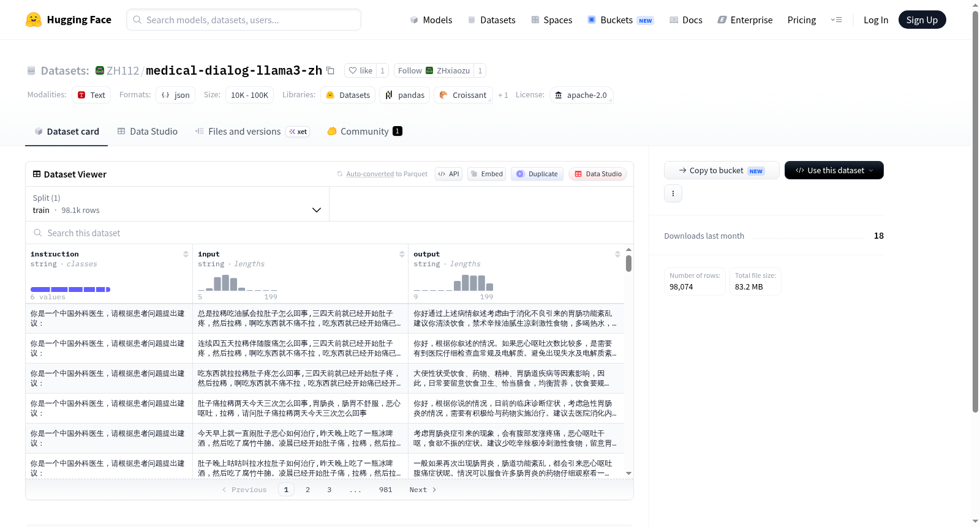Open the navigation overflow menu icon
This screenshot has width=980, height=527.
point(836,20)
